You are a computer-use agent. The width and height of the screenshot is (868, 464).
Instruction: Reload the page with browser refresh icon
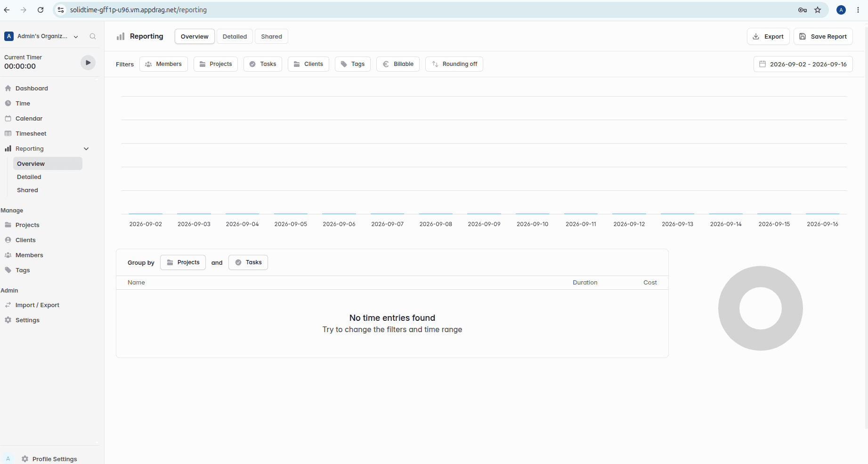[x=41, y=10]
